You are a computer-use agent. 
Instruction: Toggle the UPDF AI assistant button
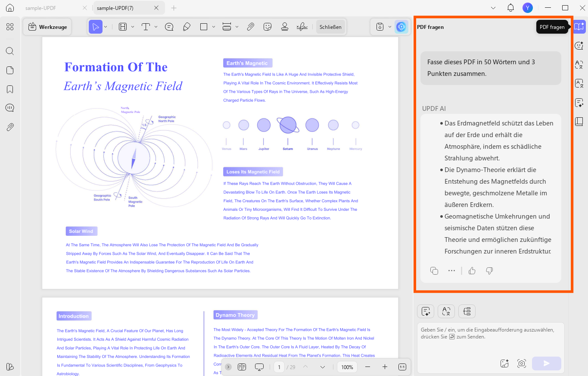pyautogui.click(x=401, y=27)
